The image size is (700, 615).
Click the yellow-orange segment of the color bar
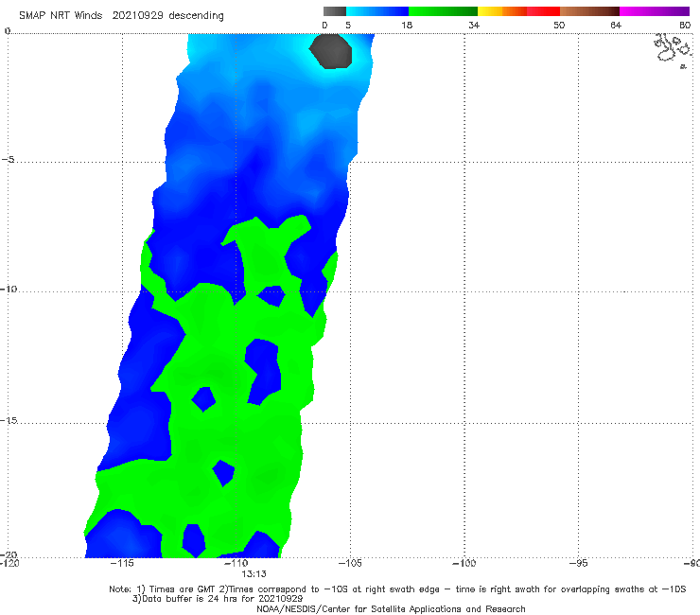coord(502,11)
